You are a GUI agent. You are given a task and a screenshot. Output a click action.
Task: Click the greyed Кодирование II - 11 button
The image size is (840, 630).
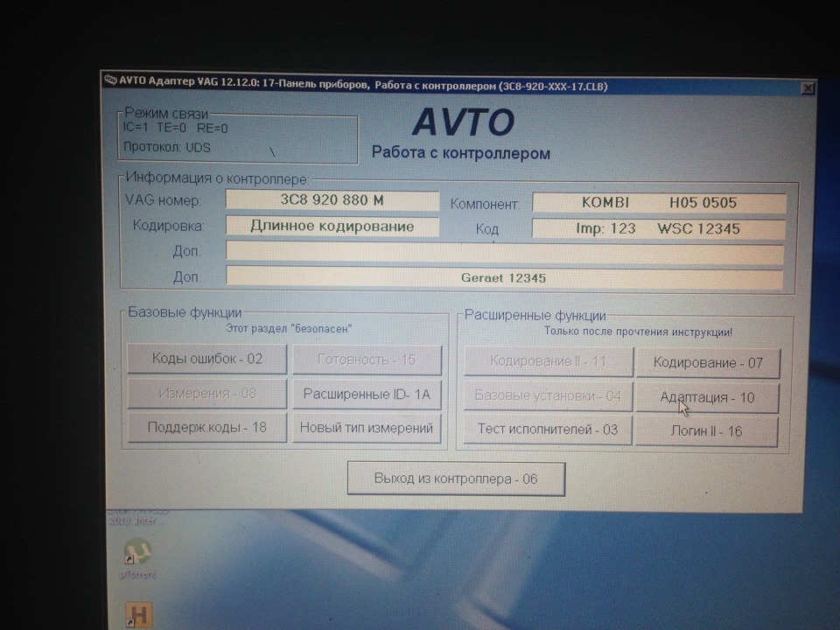click(x=548, y=361)
